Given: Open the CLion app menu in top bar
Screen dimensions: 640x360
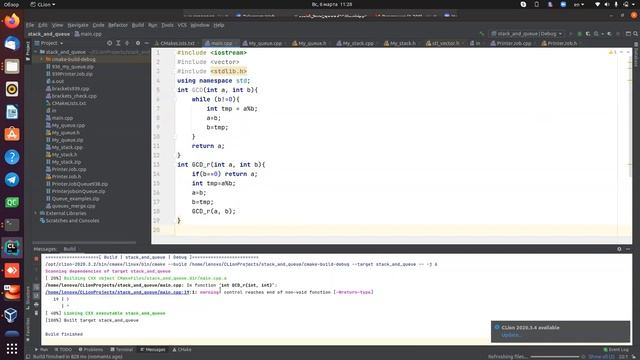Looking at the screenshot, I should pos(43,4).
